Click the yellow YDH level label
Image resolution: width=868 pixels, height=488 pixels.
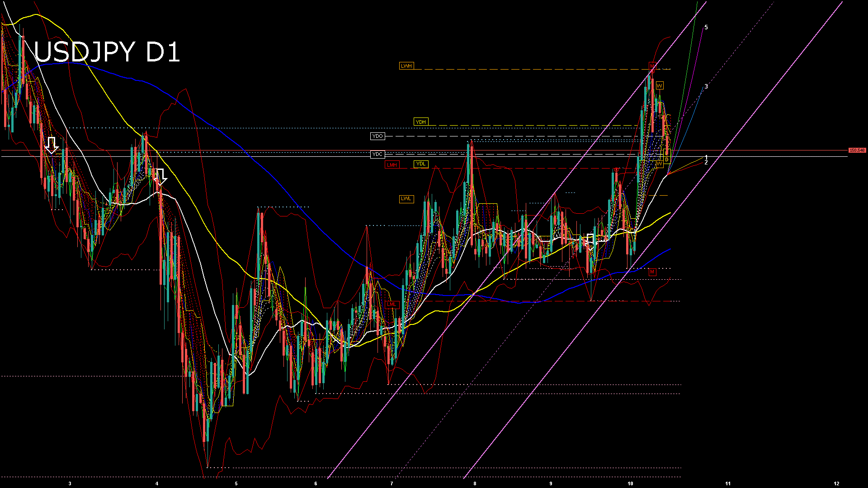point(420,122)
